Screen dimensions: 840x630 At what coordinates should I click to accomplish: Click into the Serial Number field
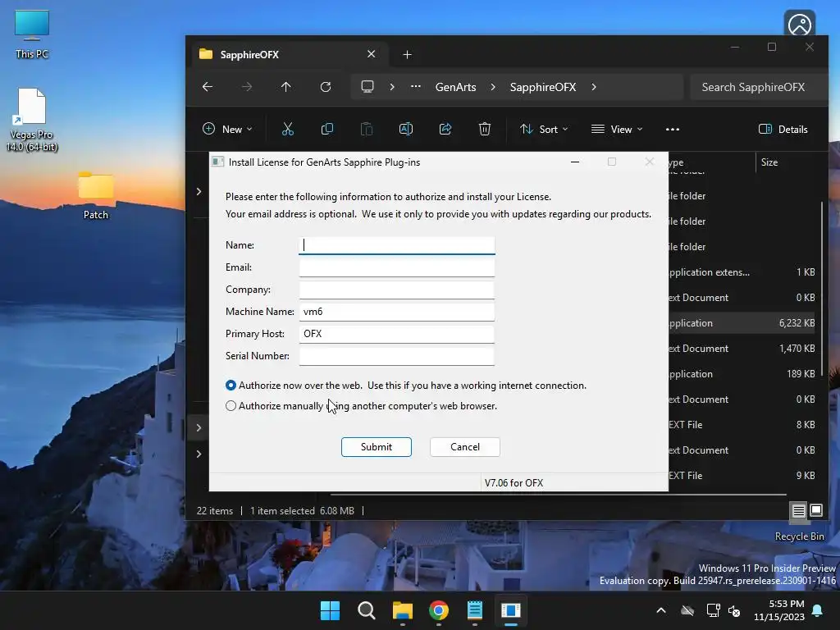[x=396, y=356]
